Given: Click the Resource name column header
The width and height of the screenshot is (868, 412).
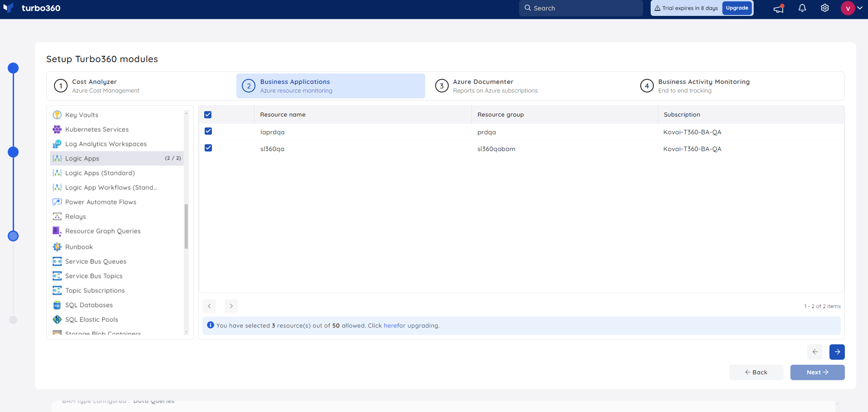Looking at the screenshot, I should pyautogui.click(x=363, y=115).
